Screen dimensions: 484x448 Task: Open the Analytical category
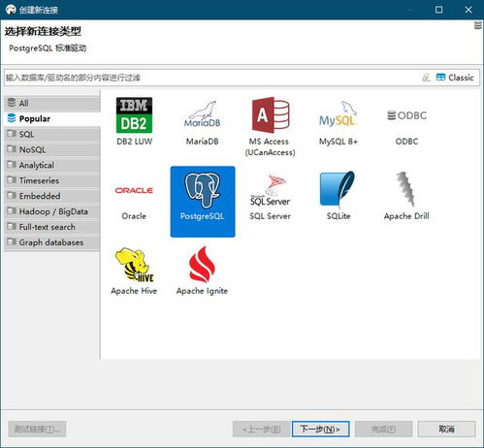click(52, 165)
